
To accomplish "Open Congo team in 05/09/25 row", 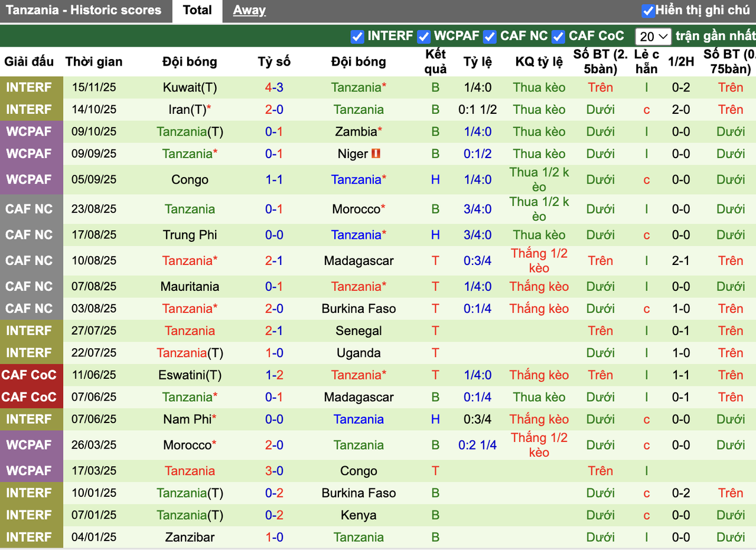I will click(190, 179).
